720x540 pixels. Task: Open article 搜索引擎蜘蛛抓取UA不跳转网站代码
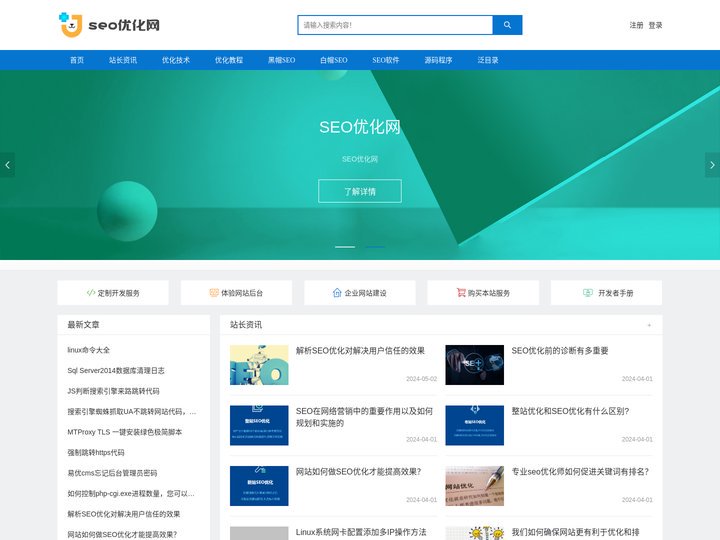pos(132,411)
